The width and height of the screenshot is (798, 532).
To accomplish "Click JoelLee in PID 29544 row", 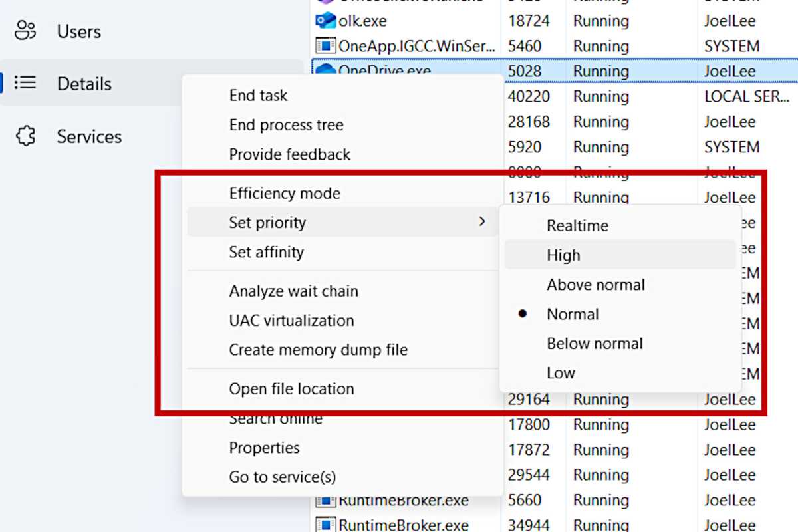I will (730, 475).
